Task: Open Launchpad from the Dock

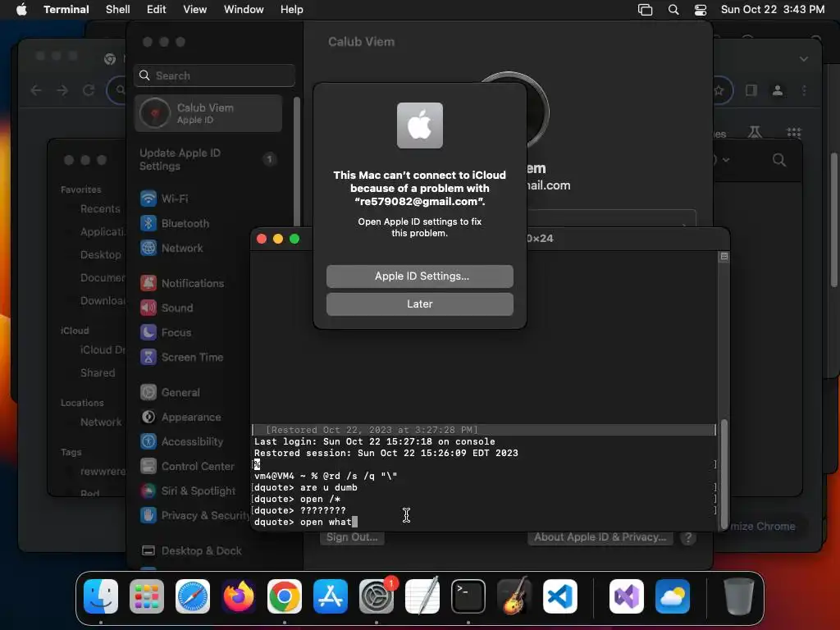Action: [147, 596]
